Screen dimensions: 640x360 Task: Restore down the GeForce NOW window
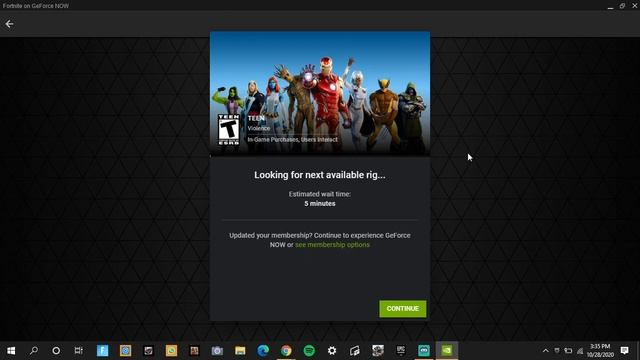pyautogui.click(x=622, y=6)
